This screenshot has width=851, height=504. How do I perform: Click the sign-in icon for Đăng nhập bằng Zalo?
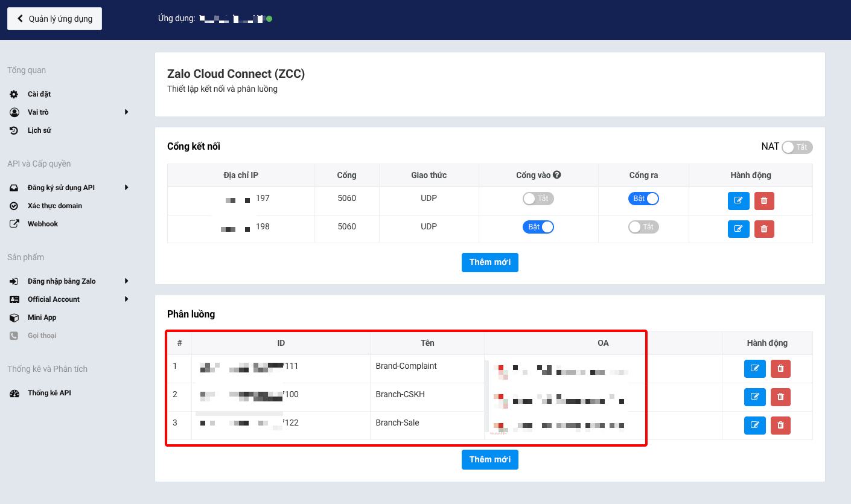(x=14, y=281)
